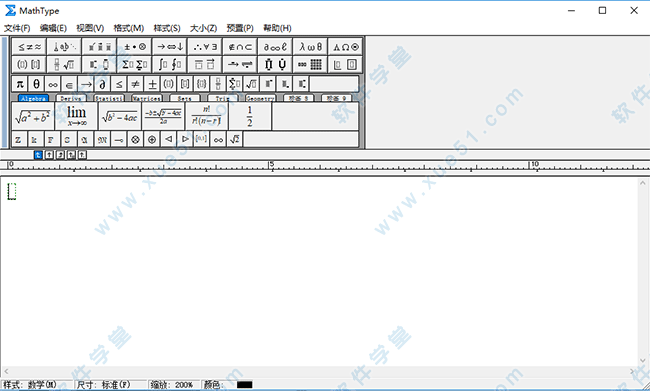Screen dimensions: 650x391
Task: Insert the square root of 2 expression
Action: 235,139
